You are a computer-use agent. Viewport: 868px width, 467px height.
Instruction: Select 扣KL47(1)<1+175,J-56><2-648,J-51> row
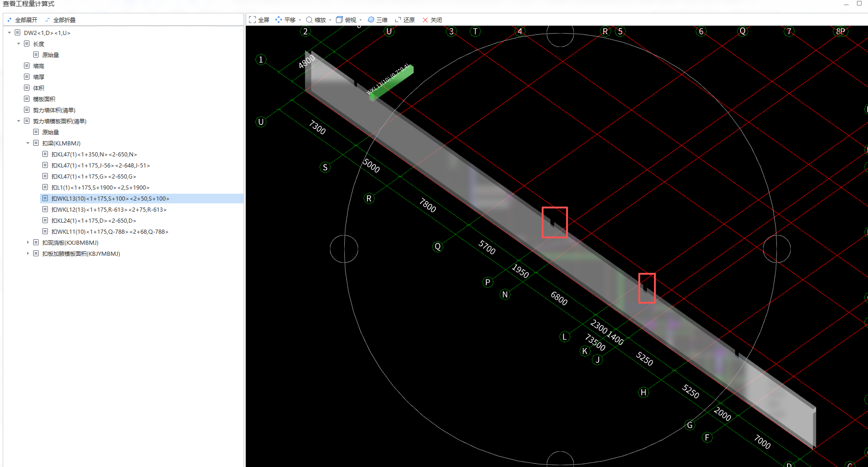[101, 166]
